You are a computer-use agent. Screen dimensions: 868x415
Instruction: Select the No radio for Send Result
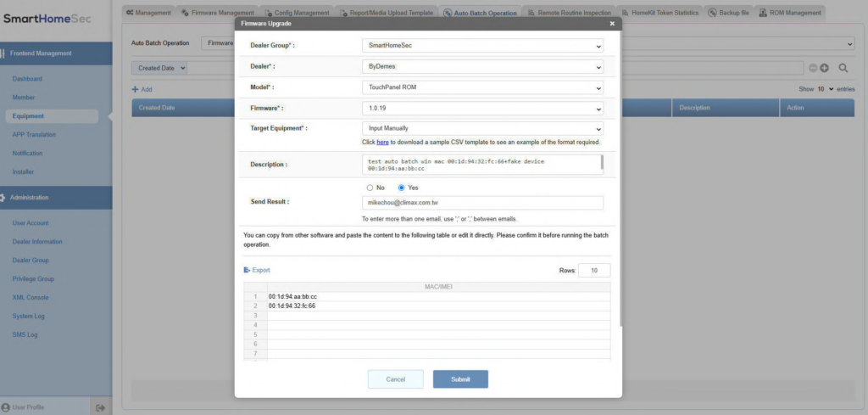coord(370,188)
